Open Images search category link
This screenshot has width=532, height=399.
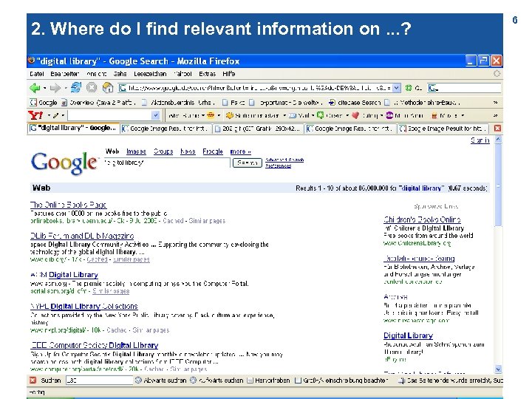[136, 151]
